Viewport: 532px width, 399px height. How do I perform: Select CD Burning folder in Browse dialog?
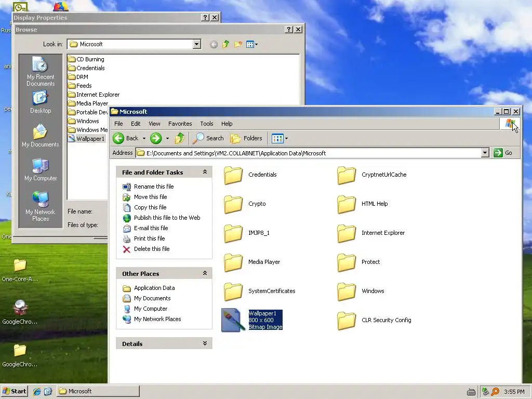86,59
